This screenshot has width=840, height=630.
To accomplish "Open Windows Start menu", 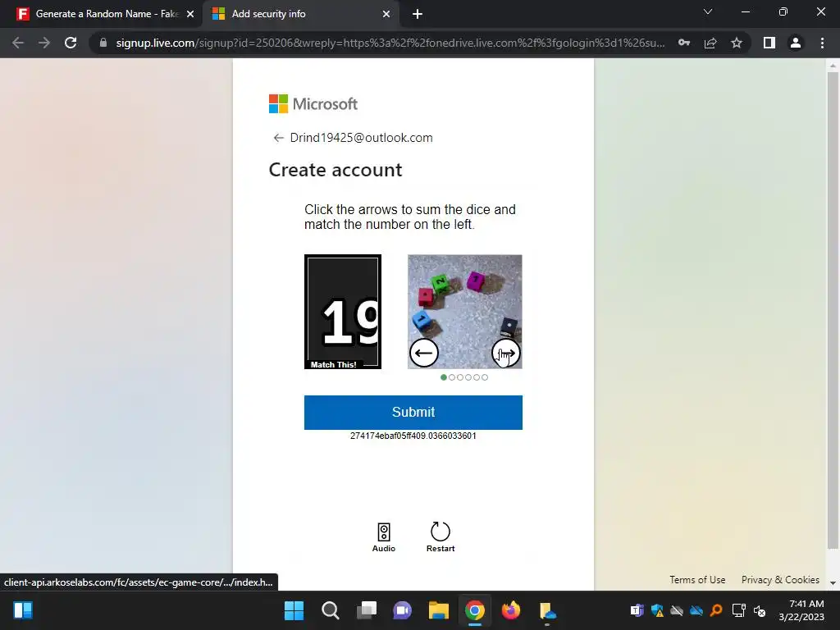I will coord(294,610).
